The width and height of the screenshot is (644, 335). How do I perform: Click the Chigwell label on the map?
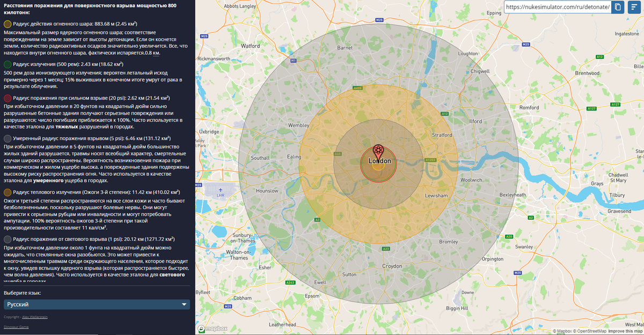480,71
